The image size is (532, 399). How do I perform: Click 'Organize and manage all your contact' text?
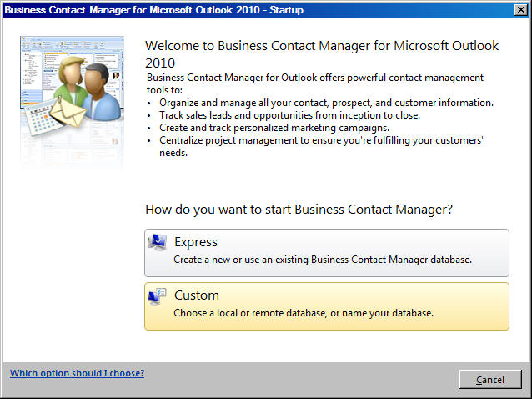pos(326,103)
